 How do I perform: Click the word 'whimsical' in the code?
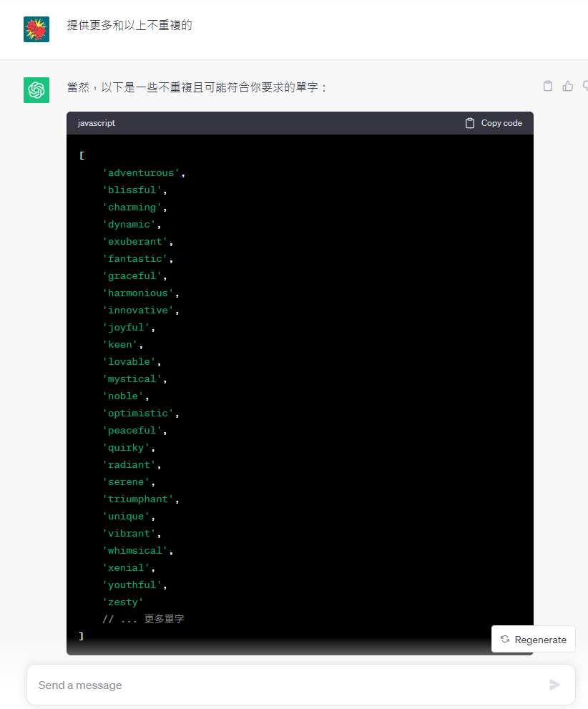coord(134,551)
